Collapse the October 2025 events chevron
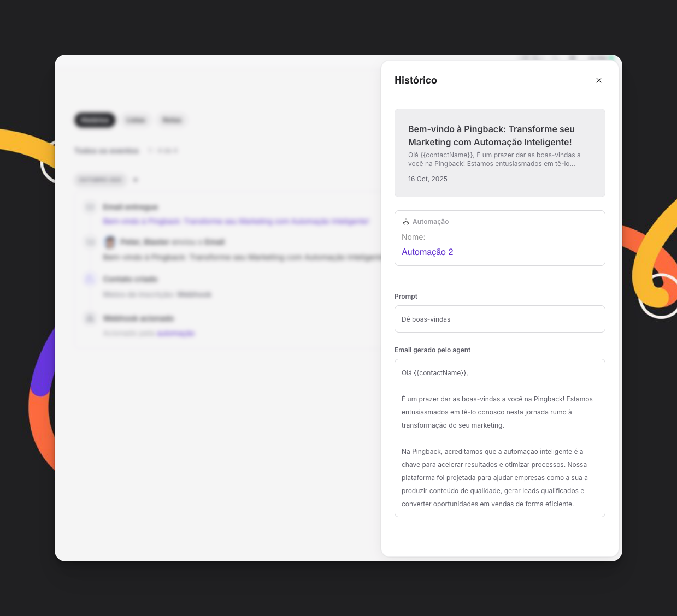 point(136,180)
